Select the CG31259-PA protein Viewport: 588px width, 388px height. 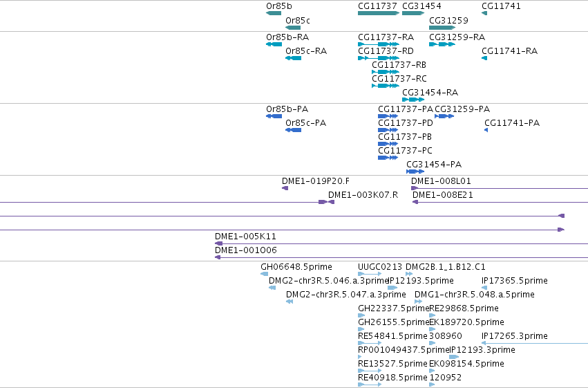coord(444,116)
